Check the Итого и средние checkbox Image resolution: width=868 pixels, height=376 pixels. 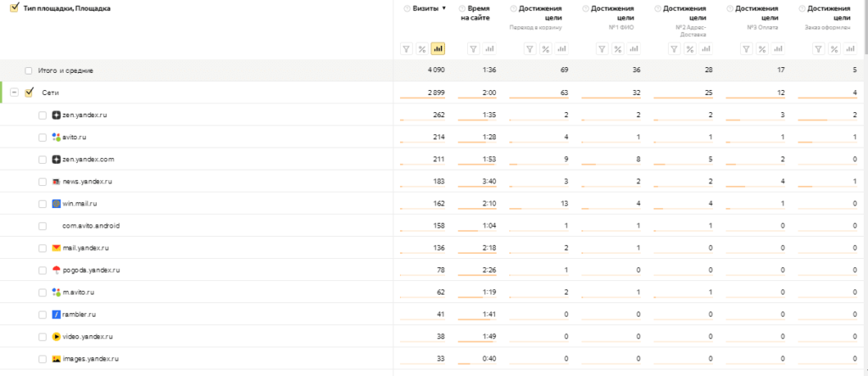[30, 70]
